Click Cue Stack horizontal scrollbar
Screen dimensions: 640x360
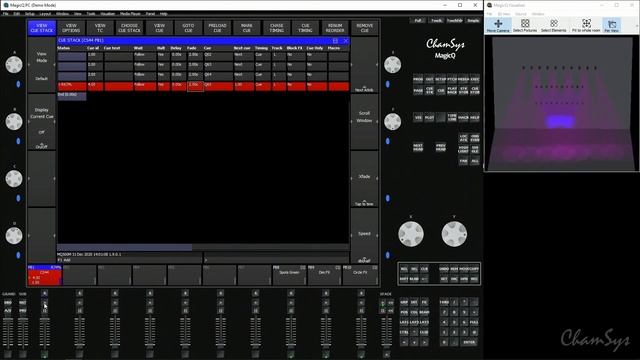tap(203, 247)
